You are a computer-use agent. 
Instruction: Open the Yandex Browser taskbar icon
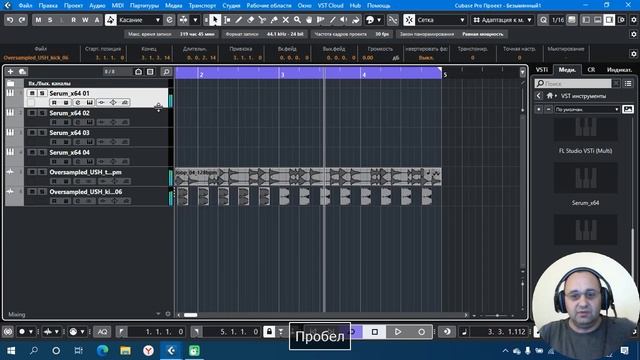[149, 350]
